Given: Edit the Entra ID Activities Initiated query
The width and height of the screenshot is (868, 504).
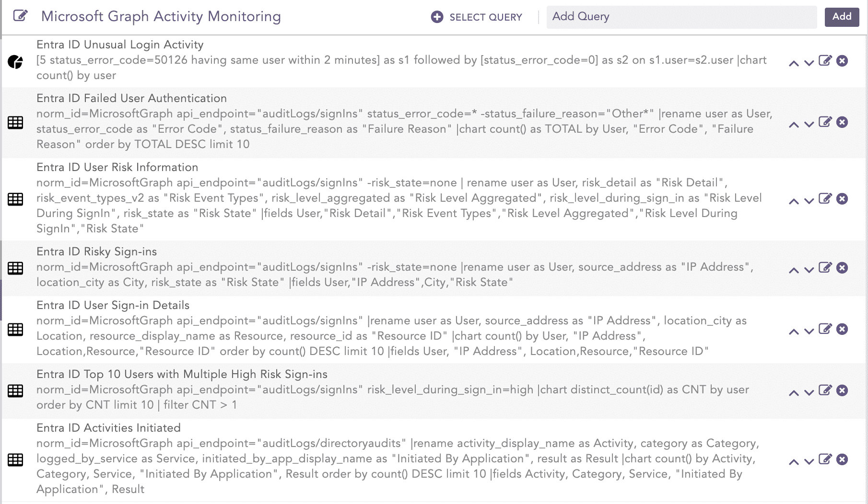Looking at the screenshot, I should pyautogui.click(x=825, y=459).
